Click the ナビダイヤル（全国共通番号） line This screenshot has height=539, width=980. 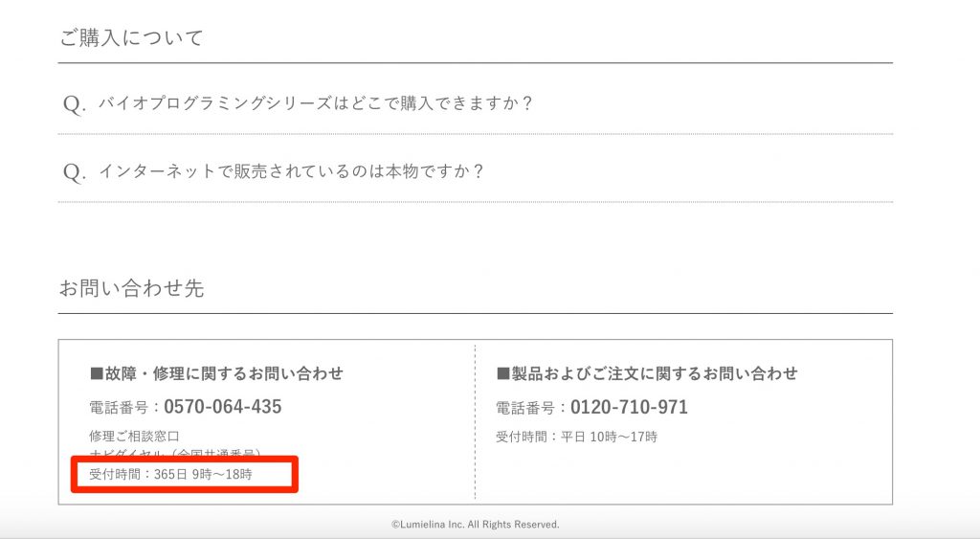coord(175,453)
